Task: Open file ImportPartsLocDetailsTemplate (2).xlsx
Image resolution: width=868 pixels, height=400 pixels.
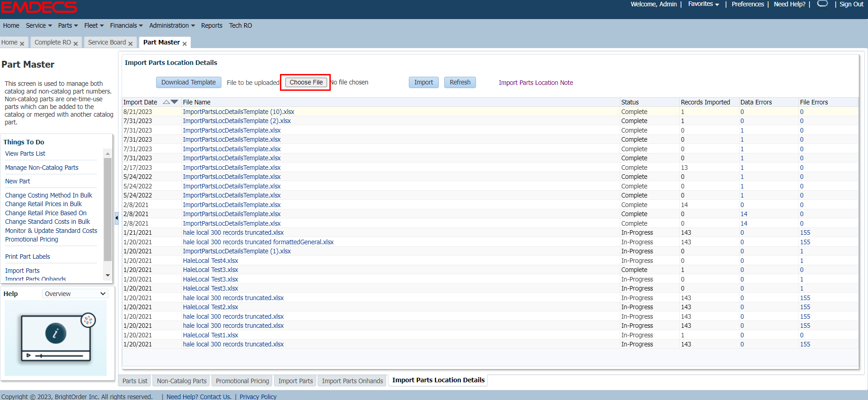Action: click(237, 121)
